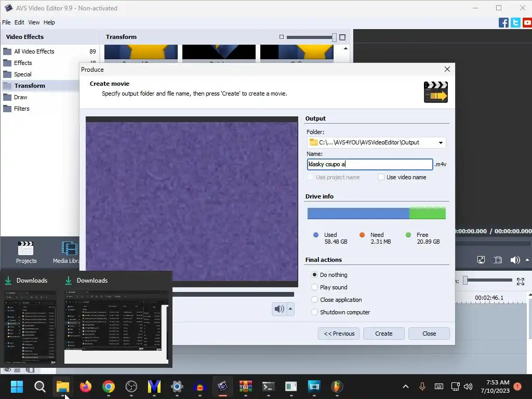Viewport: 532px width, 399px height.
Task: Click the timeline zoom-to-fit icon
Action: pyautogui.click(x=521, y=281)
